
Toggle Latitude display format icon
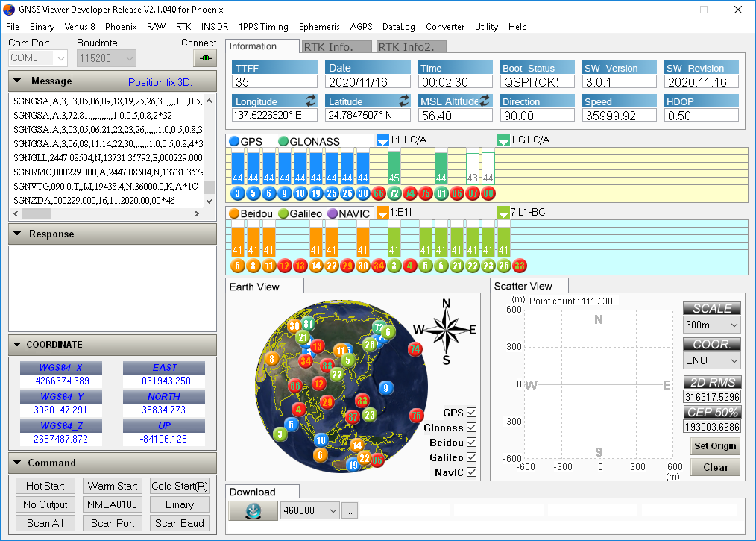[404, 101]
